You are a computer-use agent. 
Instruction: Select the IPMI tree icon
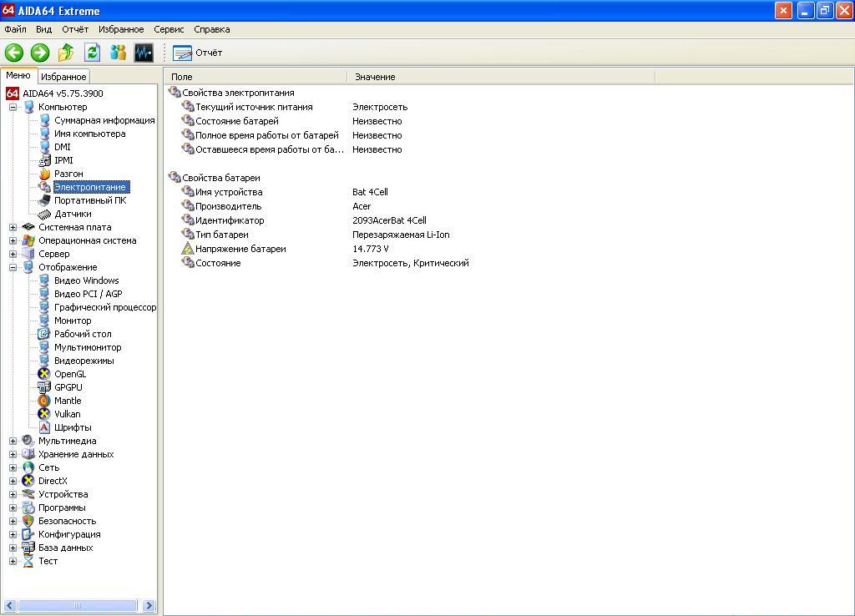[45, 160]
